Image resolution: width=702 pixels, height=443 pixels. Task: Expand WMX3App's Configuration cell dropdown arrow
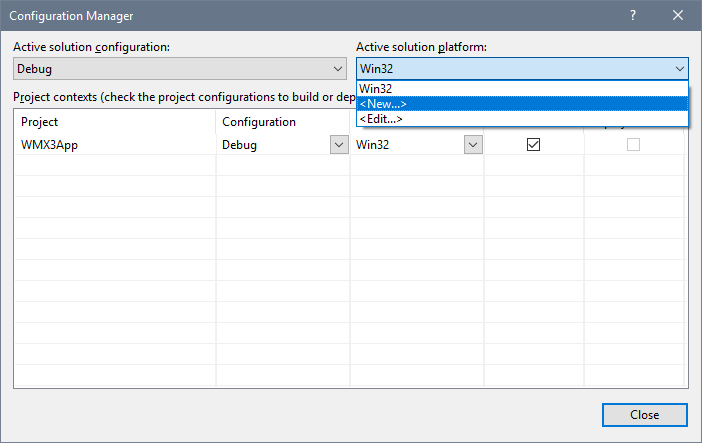click(x=338, y=145)
